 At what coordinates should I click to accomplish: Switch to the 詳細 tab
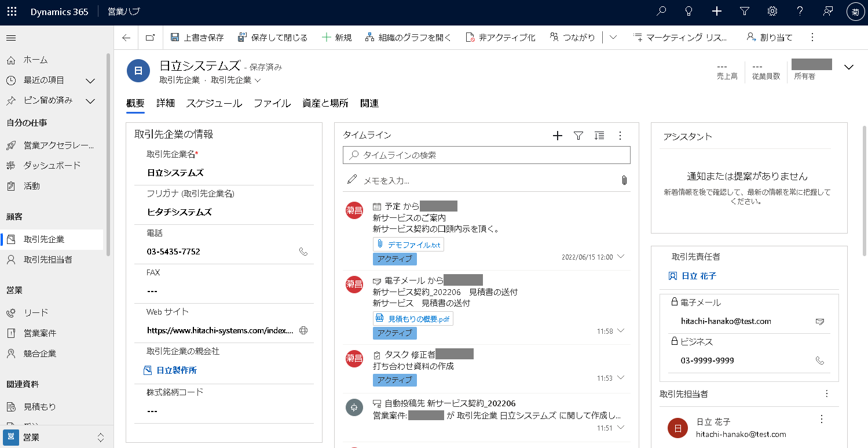point(166,103)
